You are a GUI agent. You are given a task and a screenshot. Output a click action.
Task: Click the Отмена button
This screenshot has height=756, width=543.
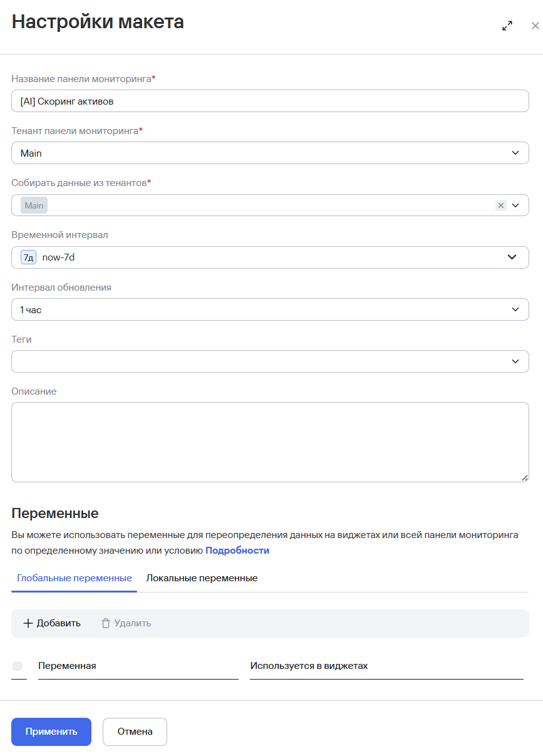[x=135, y=732]
